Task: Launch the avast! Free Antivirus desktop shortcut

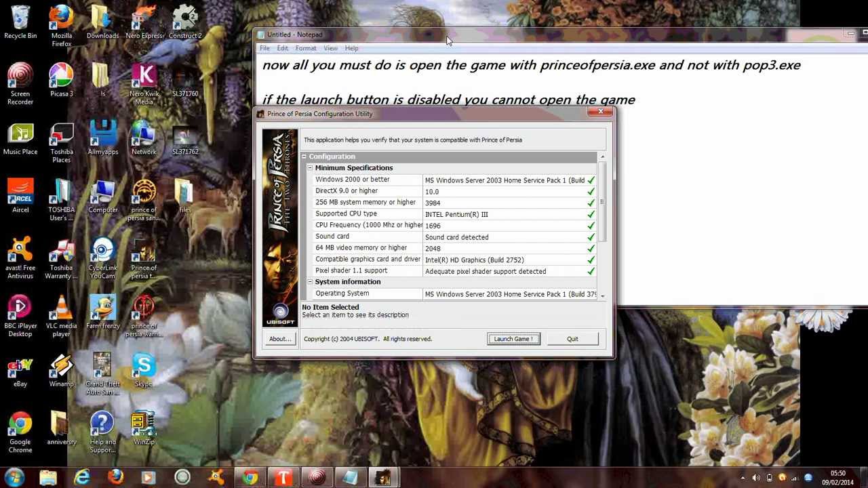Action: click(20, 258)
